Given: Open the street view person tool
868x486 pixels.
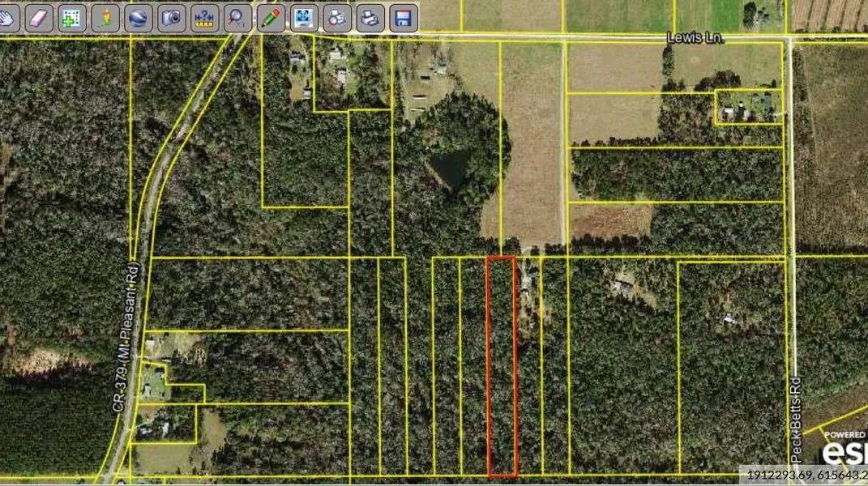Looking at the screenshot, I should pos(105,17).
